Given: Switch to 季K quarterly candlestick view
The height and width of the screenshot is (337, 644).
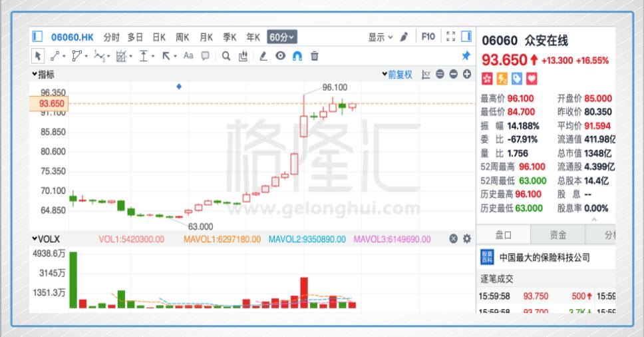Looking at the screenshot, I should 230,37.
